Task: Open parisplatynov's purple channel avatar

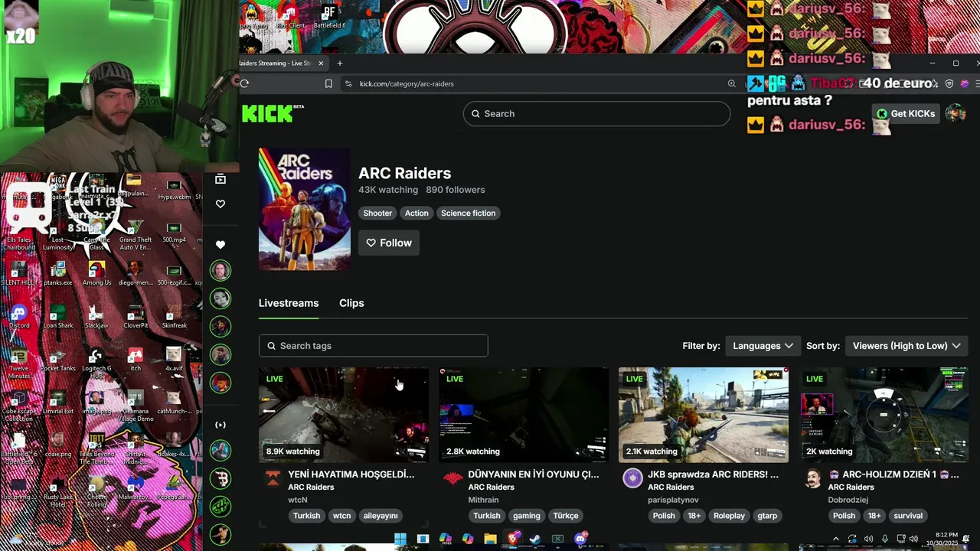Action: (632, 479)
